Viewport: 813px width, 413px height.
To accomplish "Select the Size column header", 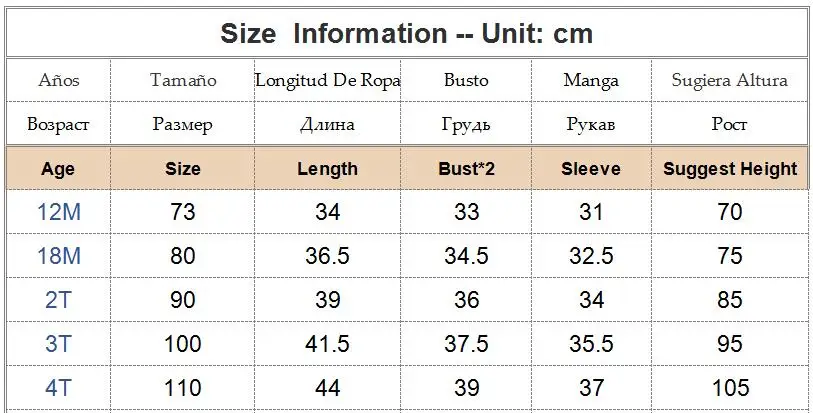I will [182, 169].
